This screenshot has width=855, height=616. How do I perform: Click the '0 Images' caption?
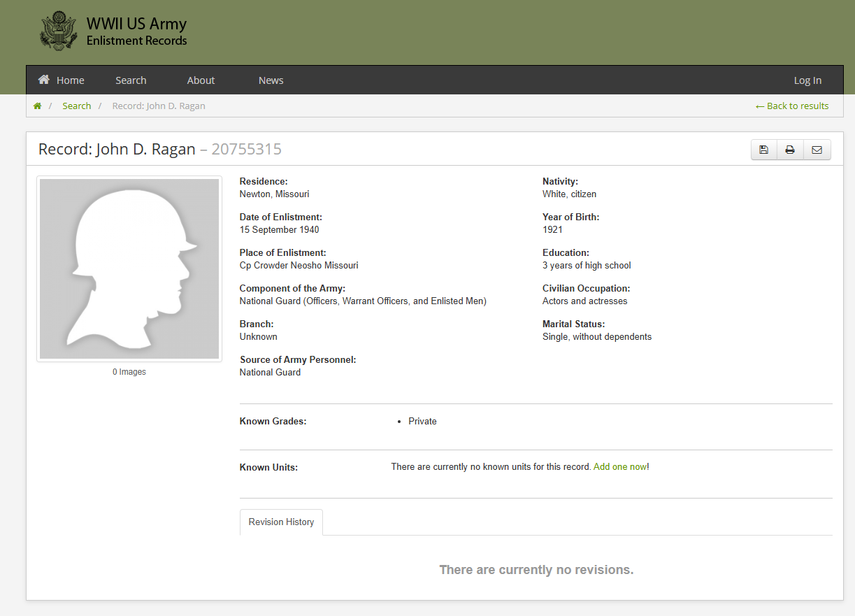129,372
